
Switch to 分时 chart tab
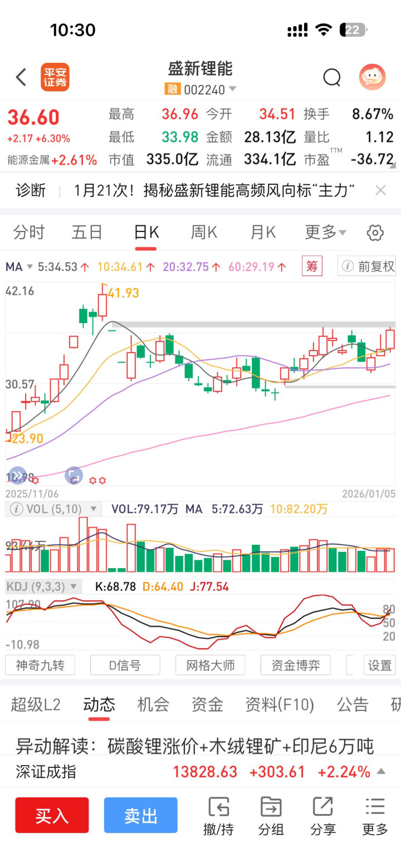[29, 233]
